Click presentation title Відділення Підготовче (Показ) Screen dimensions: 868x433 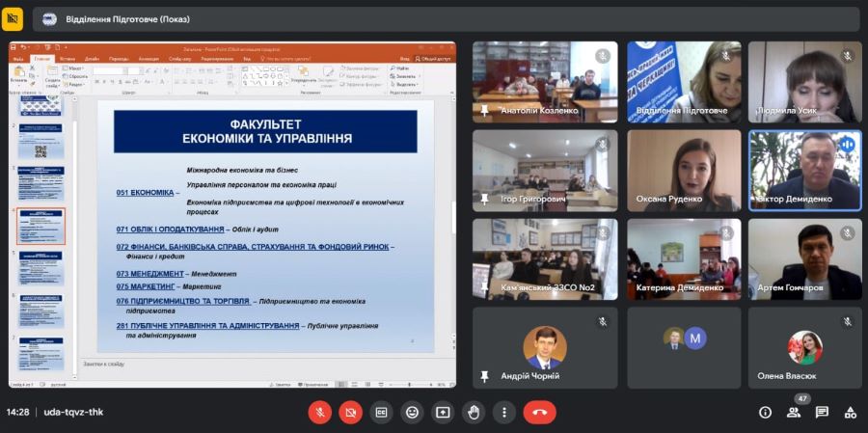[128, 19]
